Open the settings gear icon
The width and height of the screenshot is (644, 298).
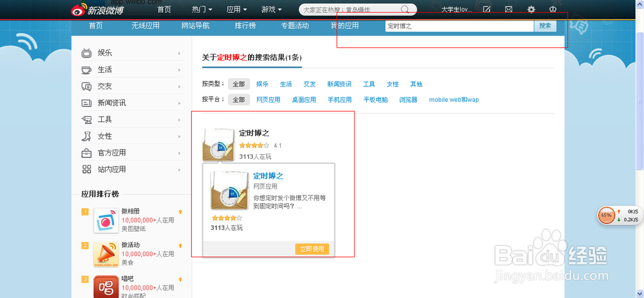pos(531,9)
